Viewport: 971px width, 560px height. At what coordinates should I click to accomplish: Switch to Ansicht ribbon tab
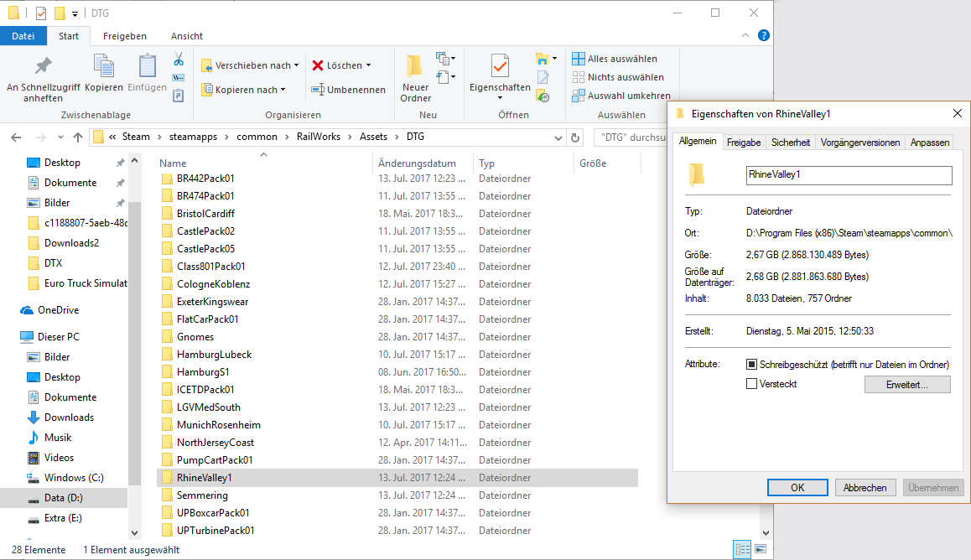coord(186,36)
